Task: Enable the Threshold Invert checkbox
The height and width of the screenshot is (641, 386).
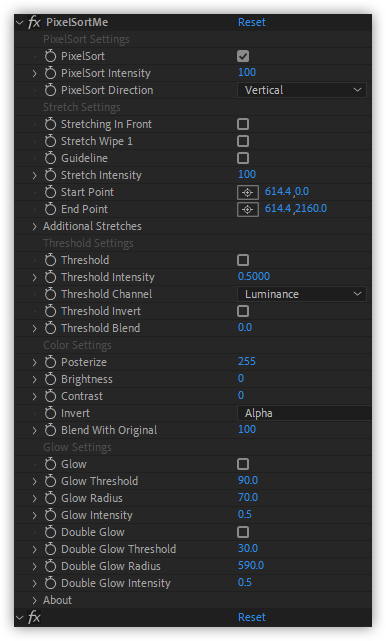Action: coord(243,312)
